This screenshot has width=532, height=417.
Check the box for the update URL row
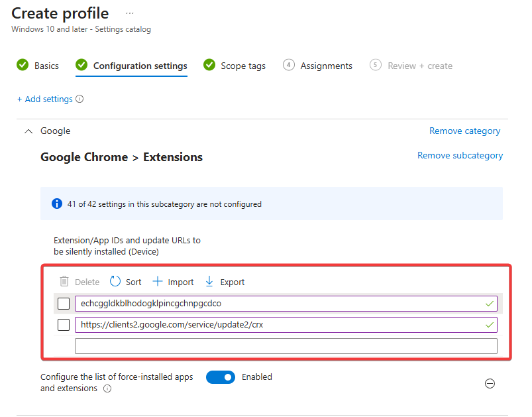coord(64,325)
